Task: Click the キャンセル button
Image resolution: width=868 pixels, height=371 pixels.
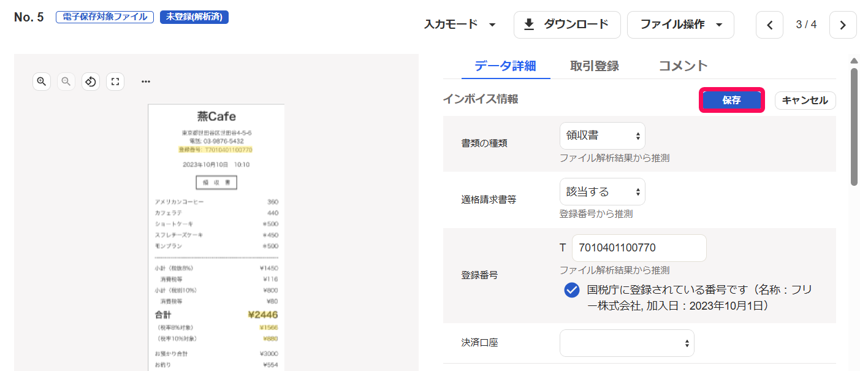Action: 805,101
